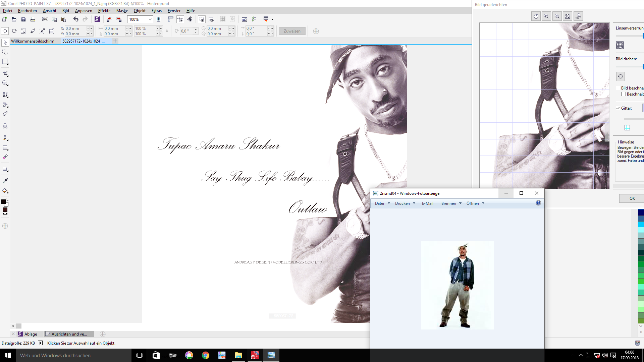Uncheck the Gitter checkbox
Image resolution: width=644 pixels, height=362 pixels.
click(618, 108)
